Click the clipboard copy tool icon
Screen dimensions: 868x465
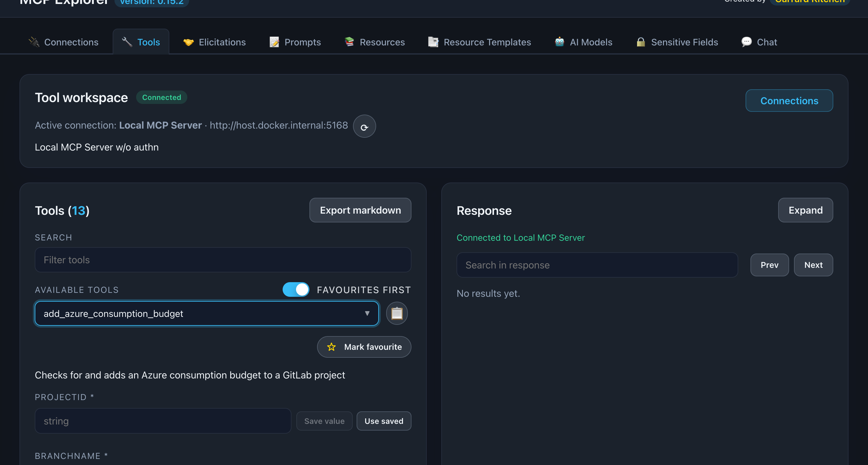pos(397,313)
